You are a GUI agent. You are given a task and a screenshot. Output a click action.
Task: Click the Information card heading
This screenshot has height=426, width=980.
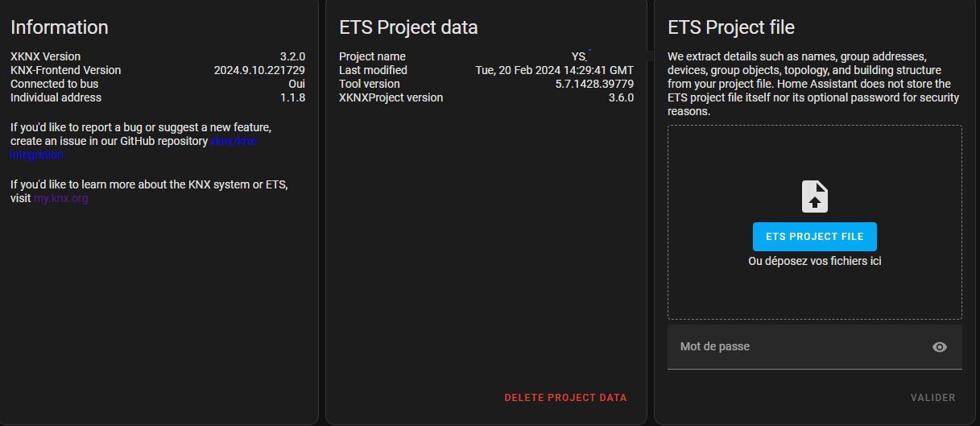pyautogui.click(x=60, y=27)
